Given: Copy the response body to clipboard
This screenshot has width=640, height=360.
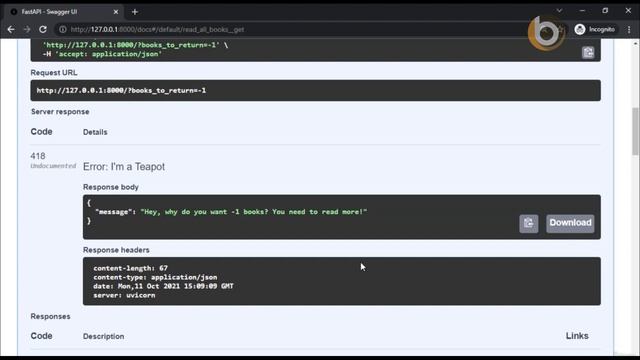Looking at the screenshot, I should point(529,223).
